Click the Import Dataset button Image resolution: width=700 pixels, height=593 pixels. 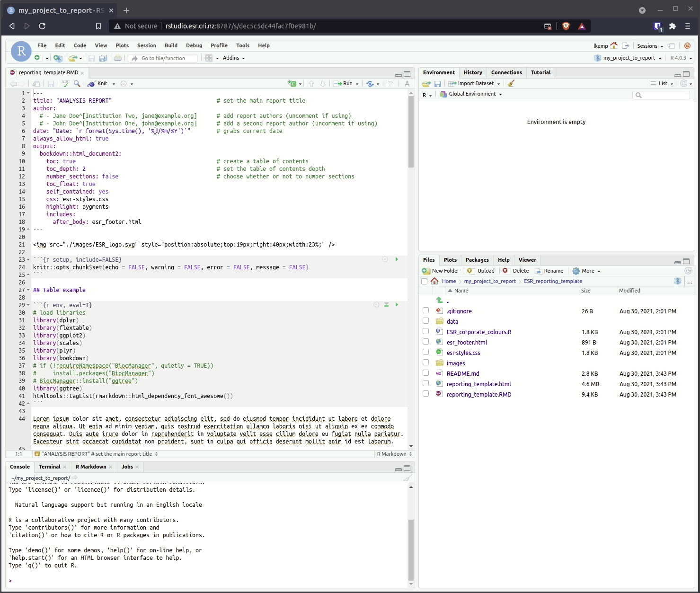point(475,84)
